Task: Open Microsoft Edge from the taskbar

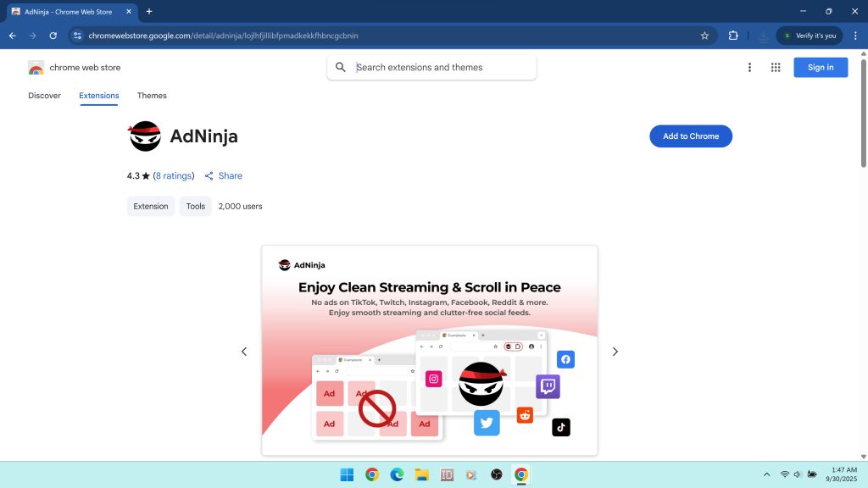Action: point(397,474)
